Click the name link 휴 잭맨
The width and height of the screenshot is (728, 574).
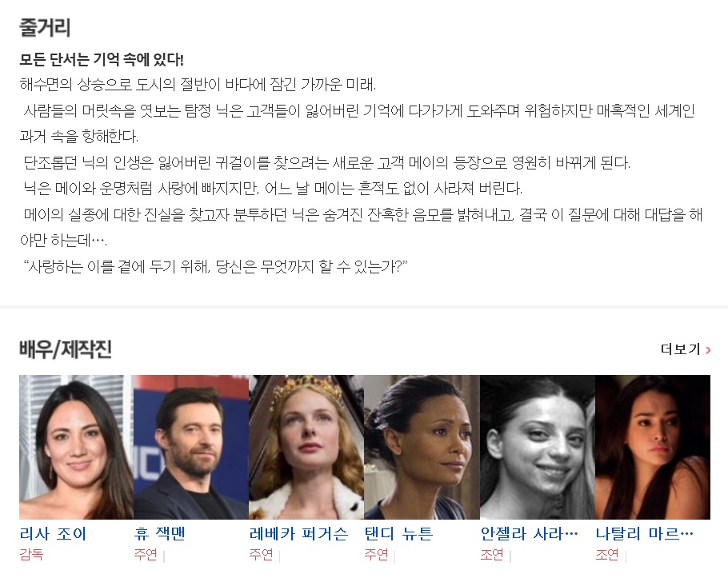pyautogui.click(x=160, y=534)
